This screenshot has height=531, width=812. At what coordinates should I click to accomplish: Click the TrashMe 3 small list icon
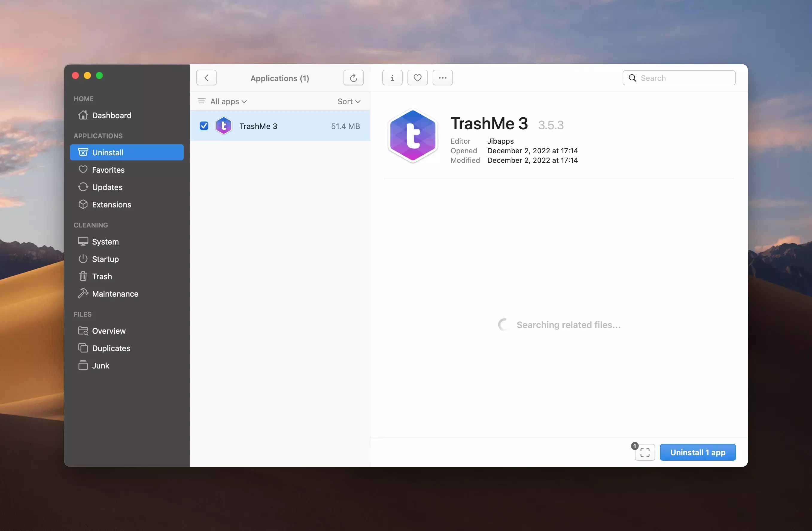[224, 126]
